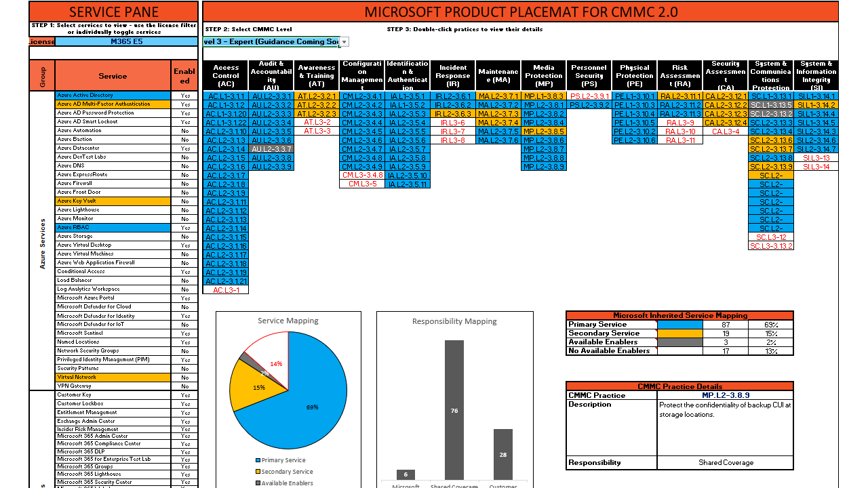Click the Access Control (AC) column header
The height and width of the screenshot is (488, 868).
click(226, 75)
